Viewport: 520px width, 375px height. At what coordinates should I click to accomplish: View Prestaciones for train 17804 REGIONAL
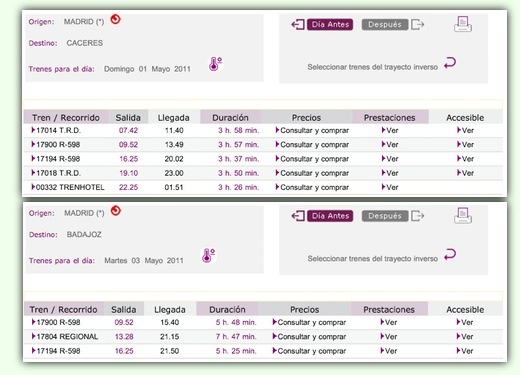click(x=389, y=337)
